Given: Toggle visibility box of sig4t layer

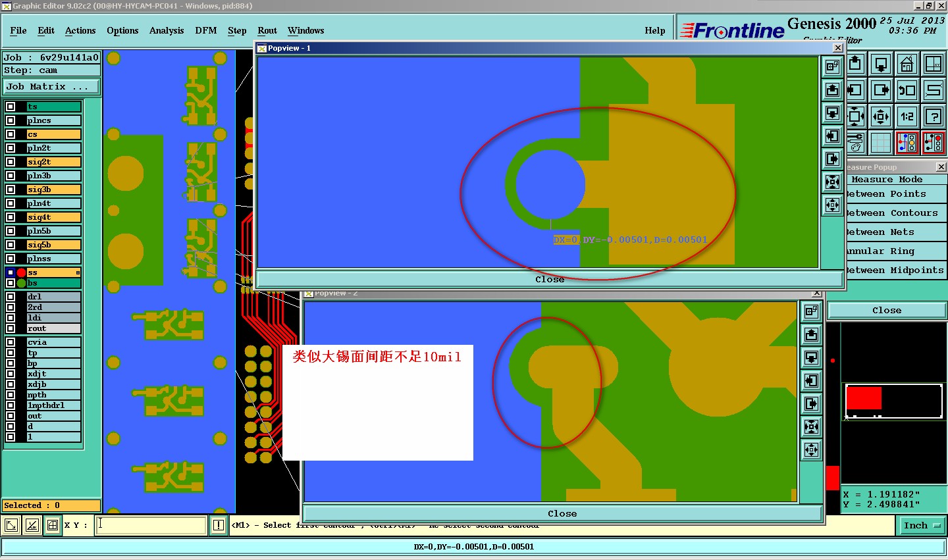Looking at the screenshot, I should [11, 217].
